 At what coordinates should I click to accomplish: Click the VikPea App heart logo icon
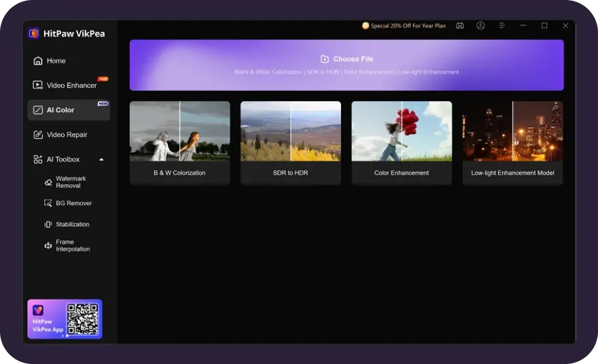coord(38,310)
